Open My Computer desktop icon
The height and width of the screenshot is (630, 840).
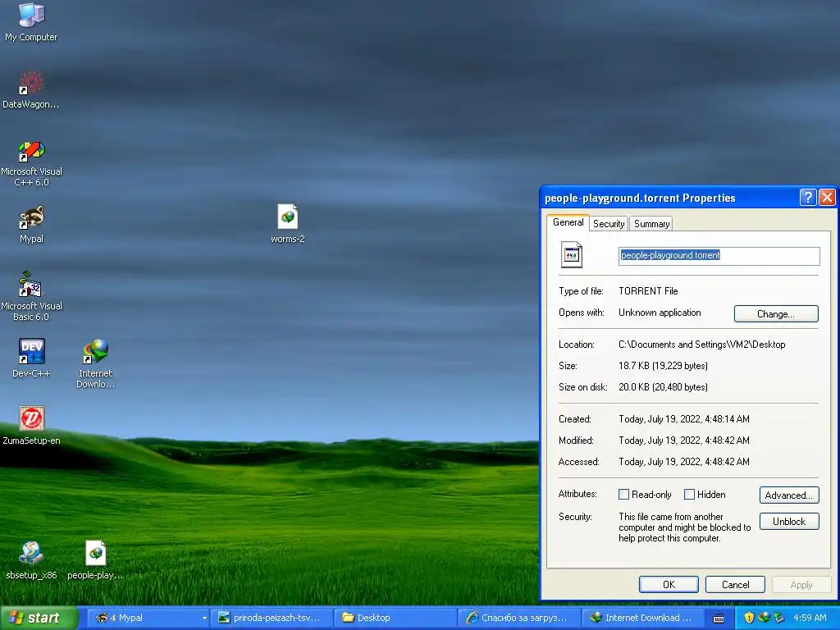pyautogui.click(x=31, y=21)
